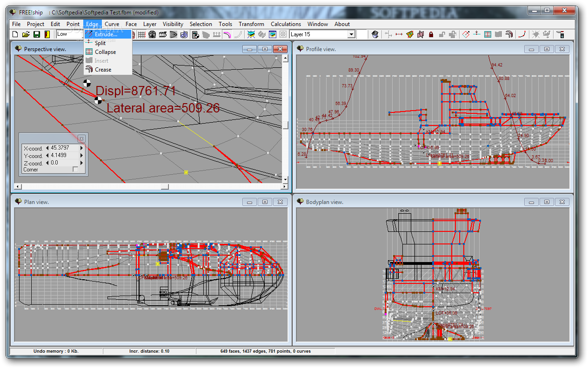Image resolution: width=588 pixels, height=368 pixels.
Task: Choose Extrude... from the Edge menu
Action: tap(107, 34)
